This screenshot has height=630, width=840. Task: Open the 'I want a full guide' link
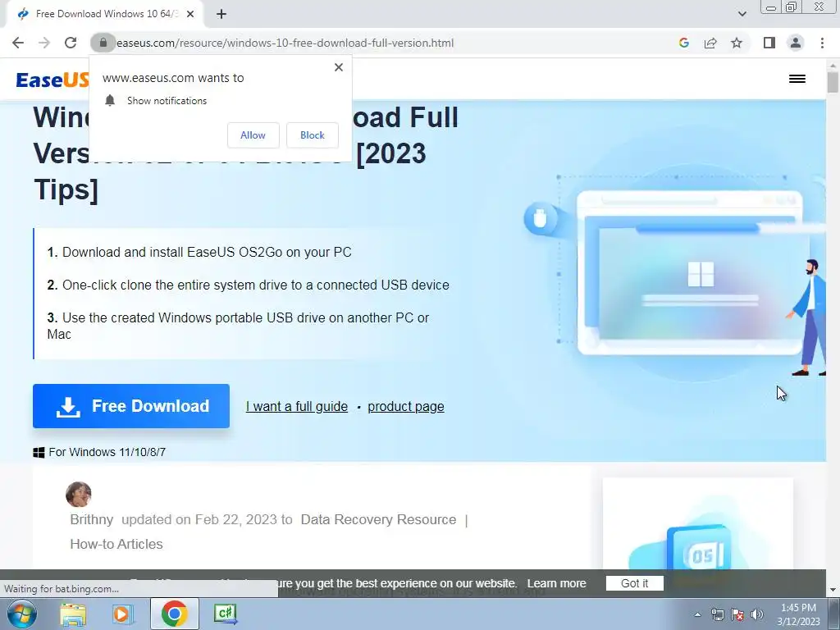pos(297,407)
